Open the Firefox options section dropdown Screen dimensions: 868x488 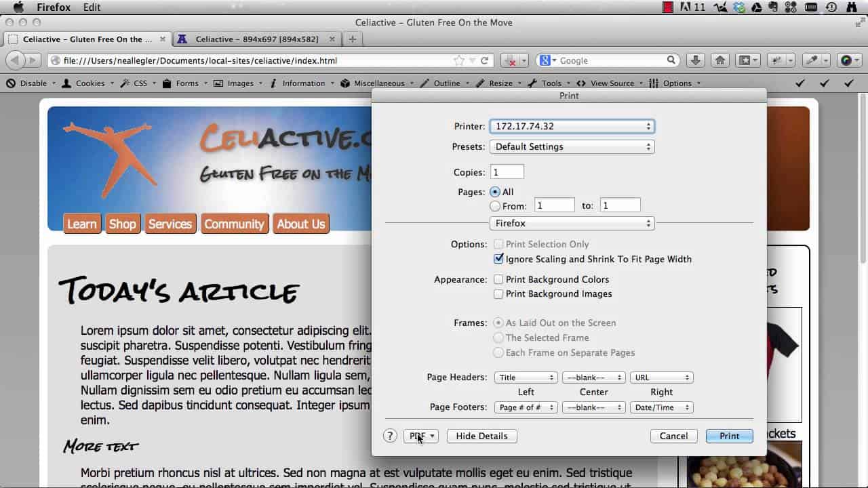tap(572, 223)
